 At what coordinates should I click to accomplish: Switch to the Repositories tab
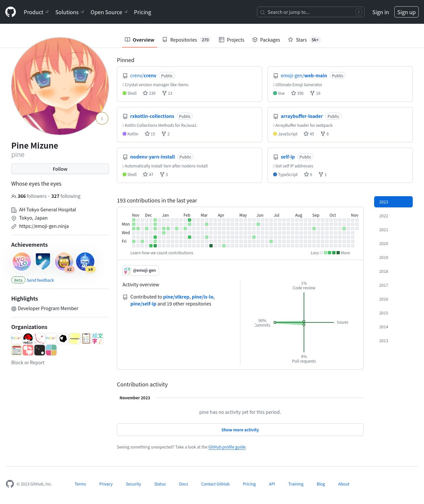[x=187, y=40]
